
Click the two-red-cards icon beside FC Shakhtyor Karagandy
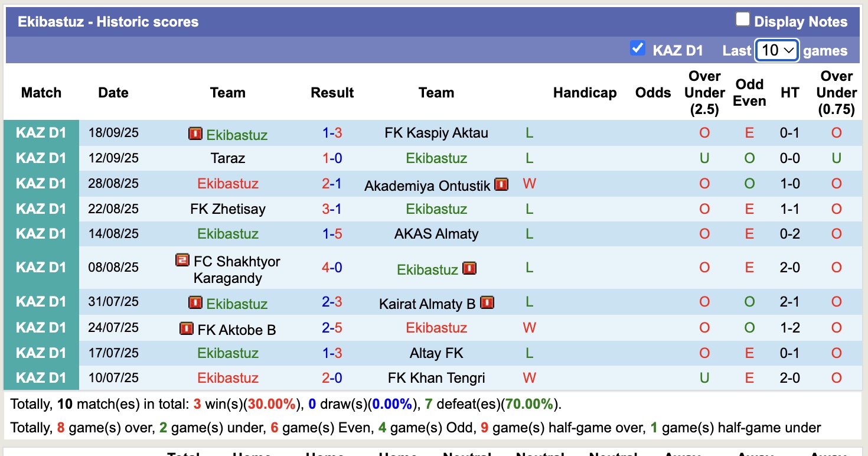pyautogui.click(x=182, y=260)
